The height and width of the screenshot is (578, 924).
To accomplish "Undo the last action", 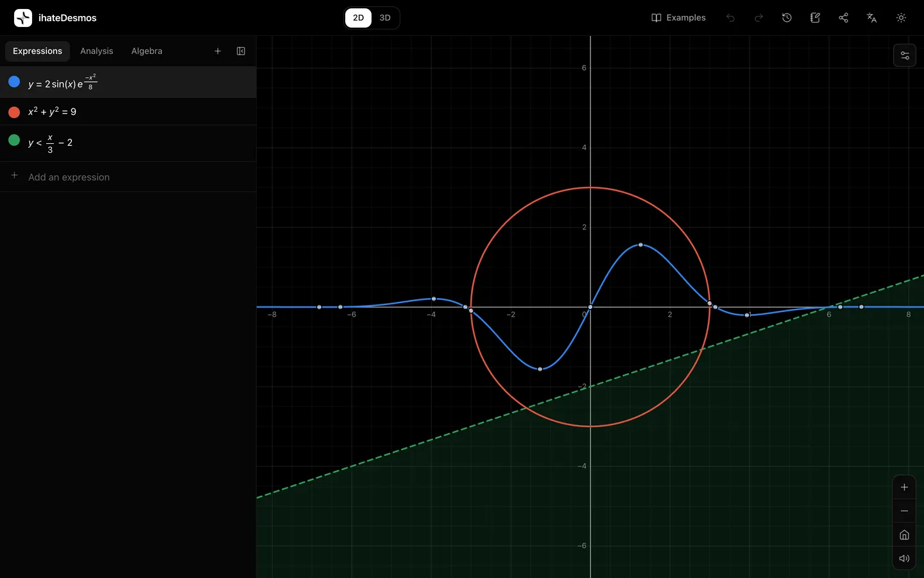I will (x=730, y=18).
